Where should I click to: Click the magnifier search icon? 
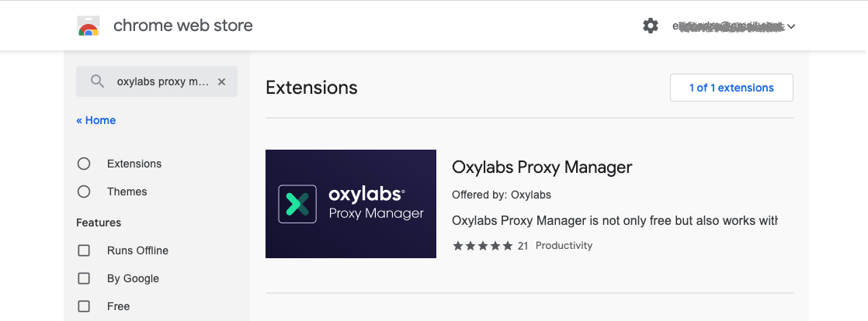click(97, 81)
